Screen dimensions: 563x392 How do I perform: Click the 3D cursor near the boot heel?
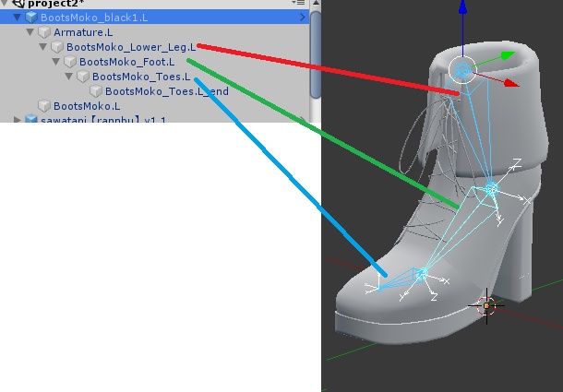click(x=486, y=306)
